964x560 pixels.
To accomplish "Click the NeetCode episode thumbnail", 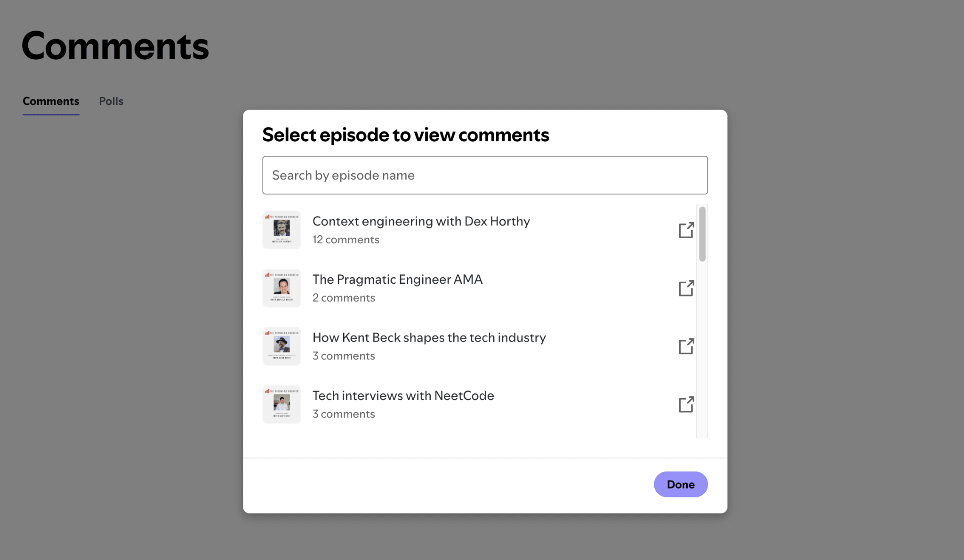I will [x=281, y=404].
